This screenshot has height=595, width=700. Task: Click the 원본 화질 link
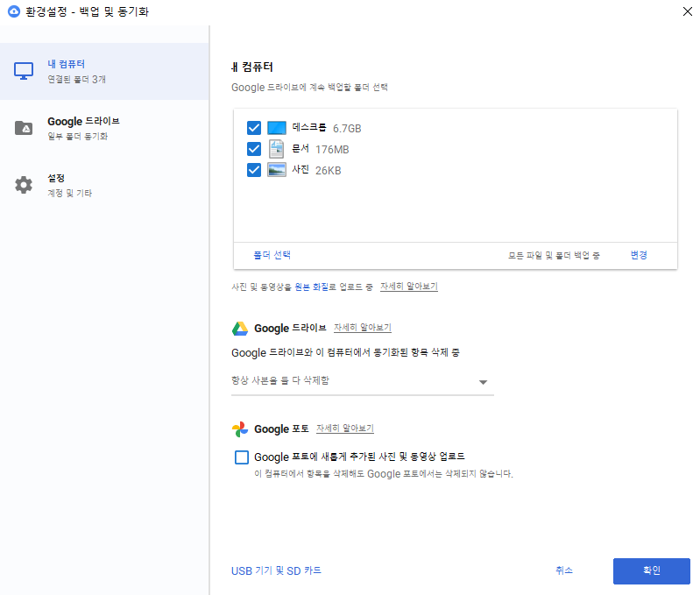312,287
